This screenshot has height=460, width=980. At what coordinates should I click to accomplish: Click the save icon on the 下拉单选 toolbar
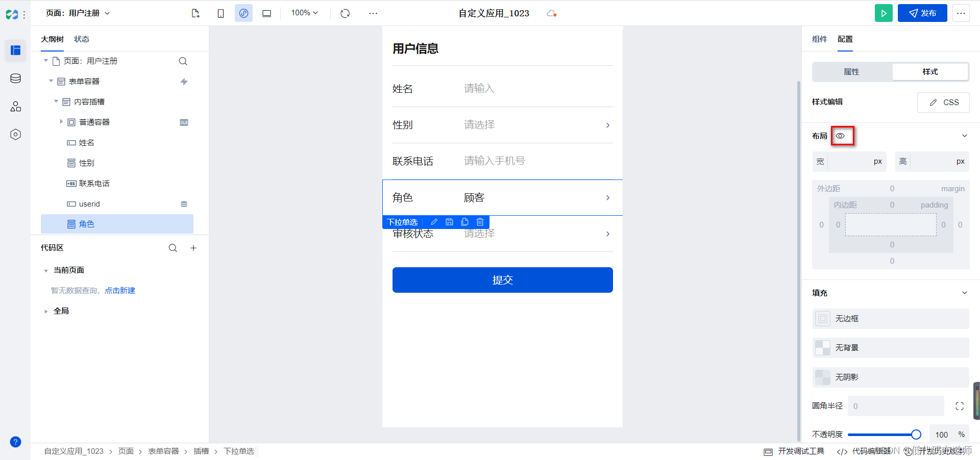click(x=449, y=222)
